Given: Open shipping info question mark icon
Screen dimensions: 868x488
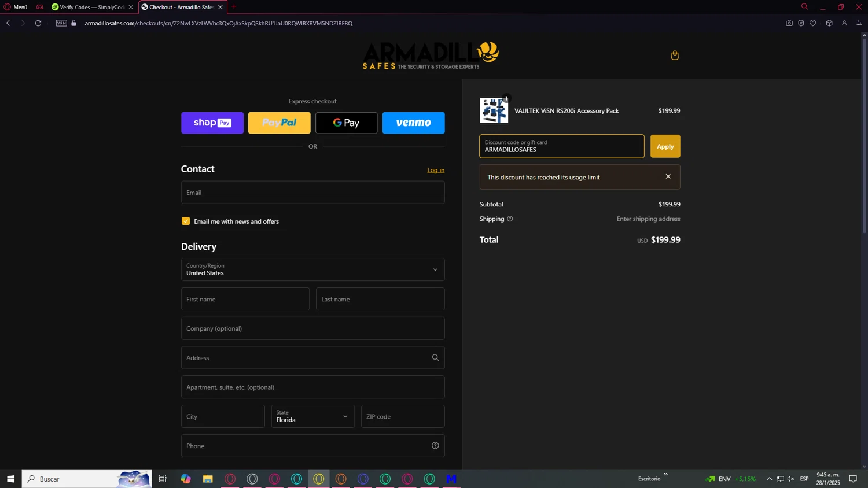Looking at the screenshot, I should (x=510, y=219).
